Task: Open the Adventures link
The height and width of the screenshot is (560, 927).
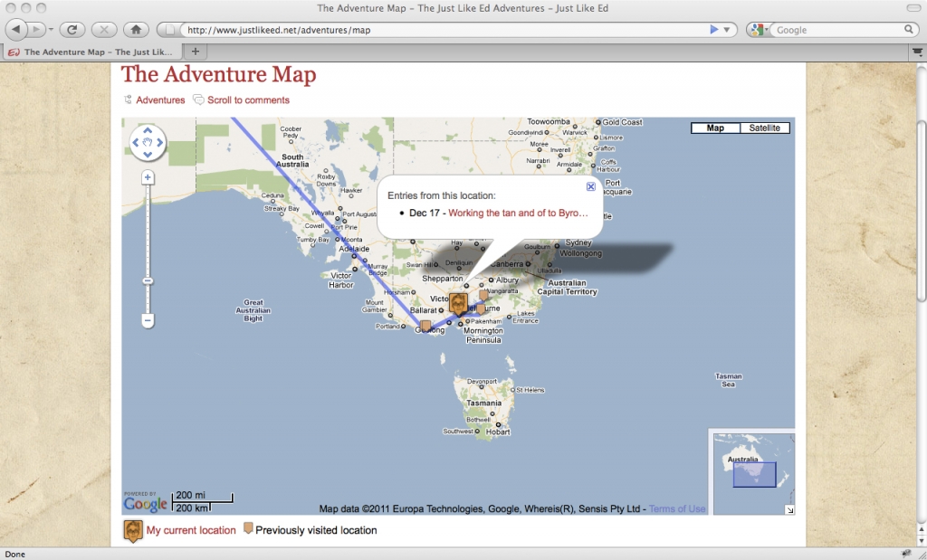Action: pyautogui.click(x=160, y=100)
